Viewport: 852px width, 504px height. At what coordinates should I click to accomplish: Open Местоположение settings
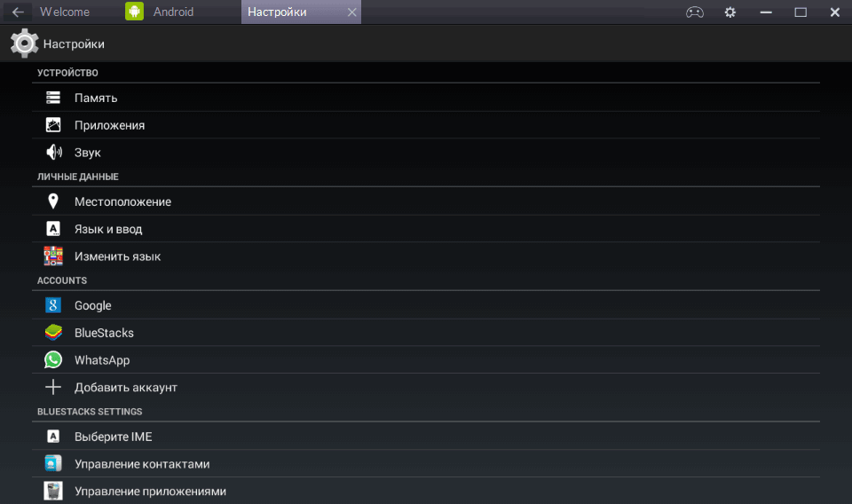tap(425, 201)
